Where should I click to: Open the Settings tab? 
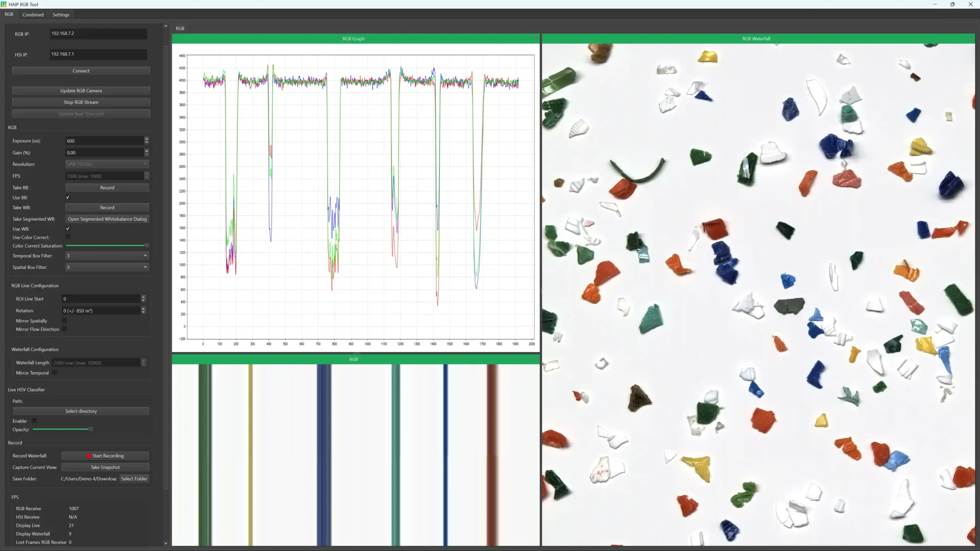pyautogui.click(x=61, y=15)
